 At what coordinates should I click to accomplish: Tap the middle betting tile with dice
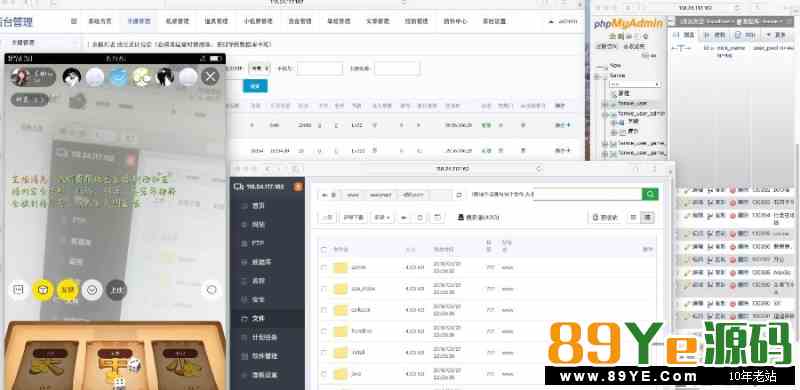pyautogui.click(x=115, y=365)
